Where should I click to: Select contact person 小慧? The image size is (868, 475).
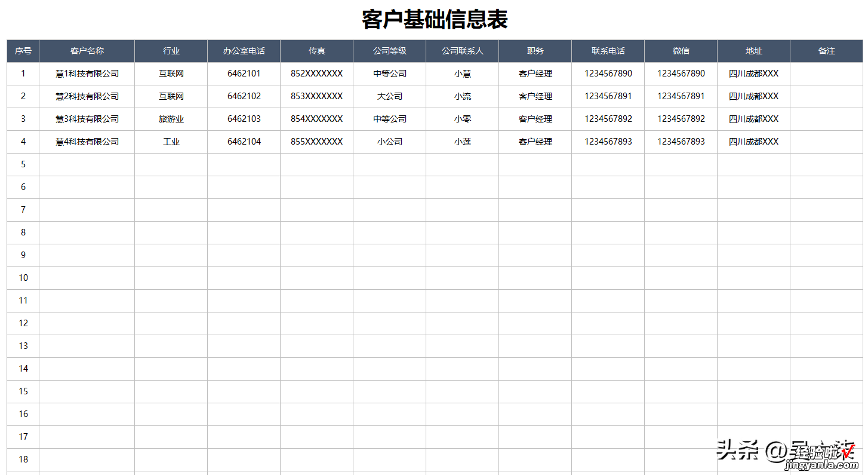tap(463, 73)
